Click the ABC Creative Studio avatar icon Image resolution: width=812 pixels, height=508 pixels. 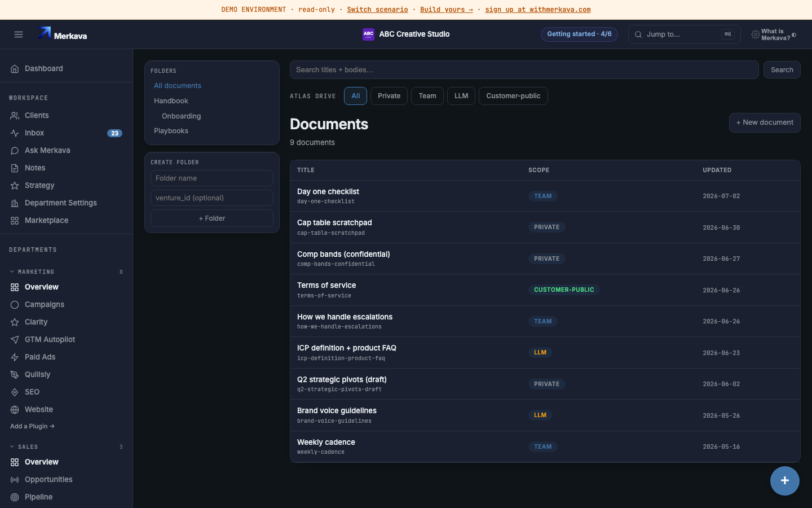(368, 34)
